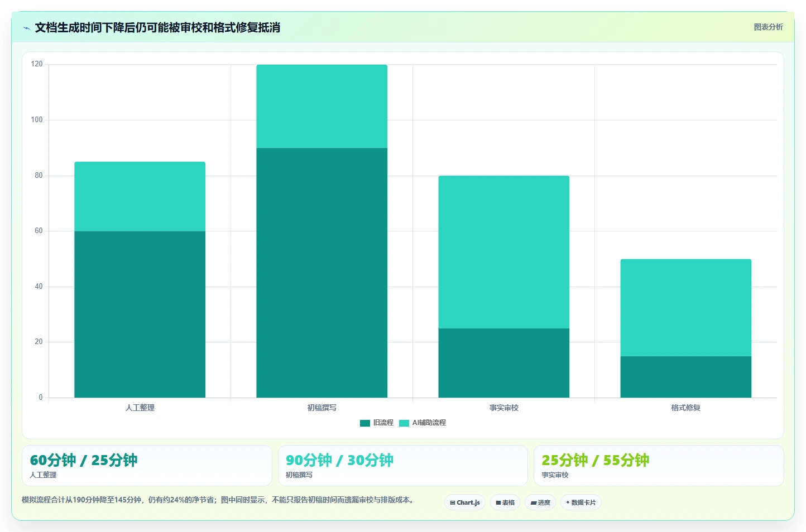
Task: Click the 格式修复 x-axis label
Action: (x=685, y=408)
